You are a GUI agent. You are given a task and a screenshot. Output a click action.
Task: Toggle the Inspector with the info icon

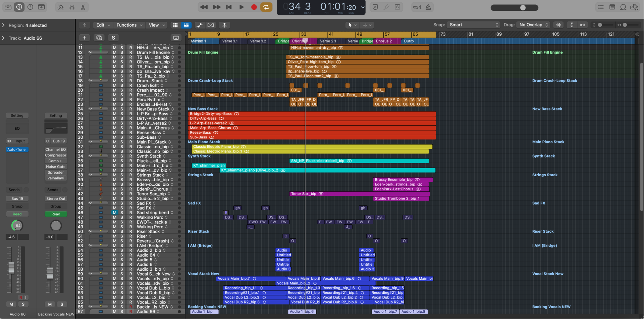point(19,7)
